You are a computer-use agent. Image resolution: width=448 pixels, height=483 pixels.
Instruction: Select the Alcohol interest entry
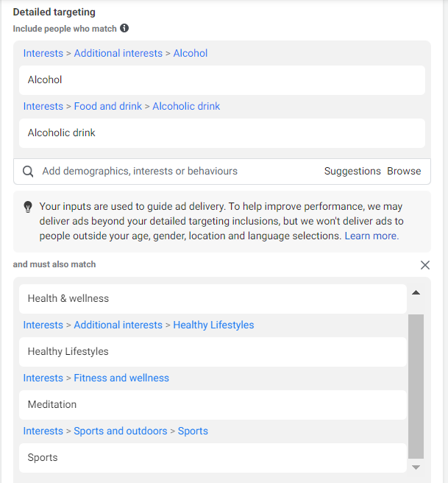click(221, 80)
